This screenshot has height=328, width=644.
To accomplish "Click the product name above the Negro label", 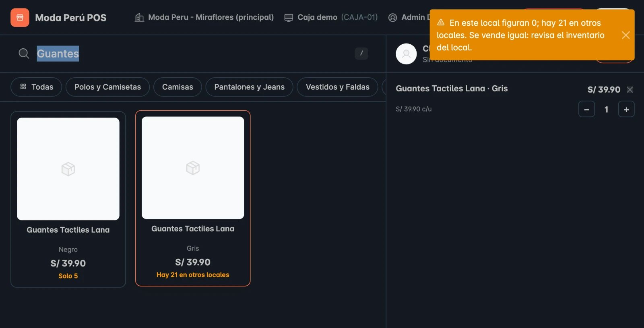I will coord(68,230).
